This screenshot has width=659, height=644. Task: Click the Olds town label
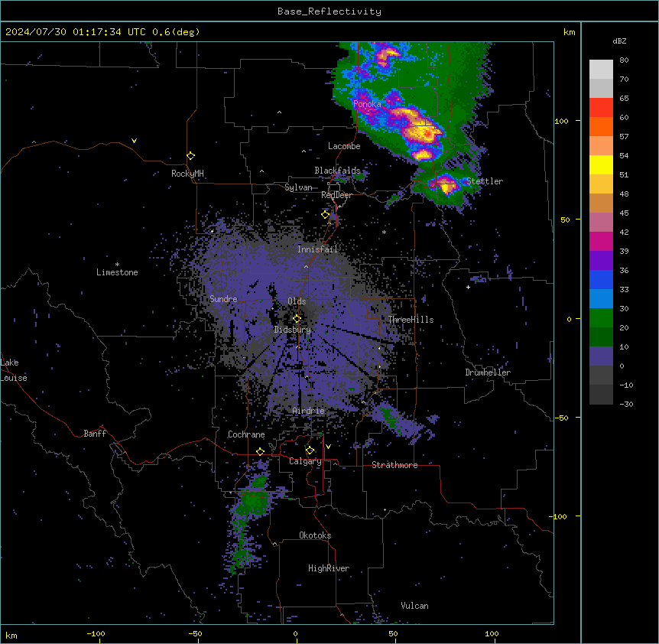pos(297,301)
